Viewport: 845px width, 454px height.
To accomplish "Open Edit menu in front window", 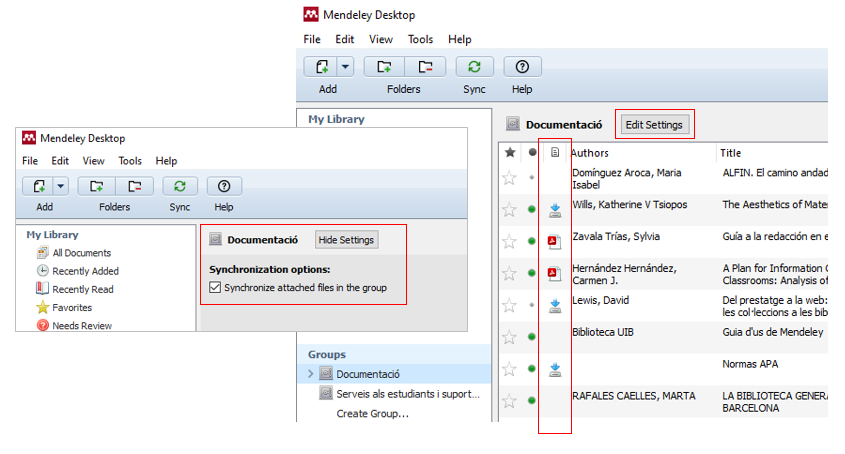I will [60, 161].
